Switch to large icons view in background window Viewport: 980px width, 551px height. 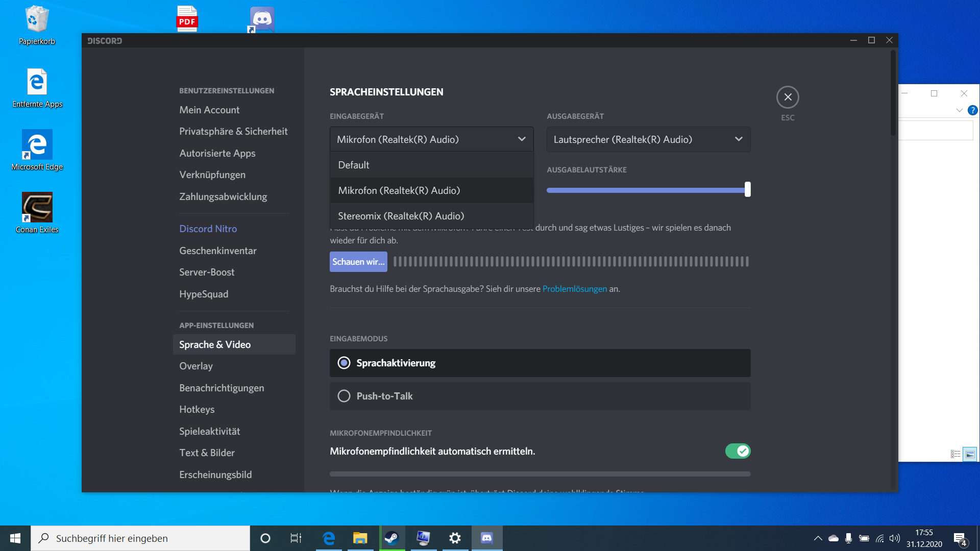(970, 454)
